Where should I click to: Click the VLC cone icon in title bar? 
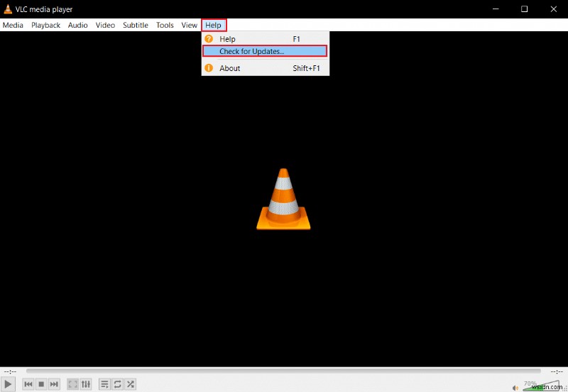(8, 9)
